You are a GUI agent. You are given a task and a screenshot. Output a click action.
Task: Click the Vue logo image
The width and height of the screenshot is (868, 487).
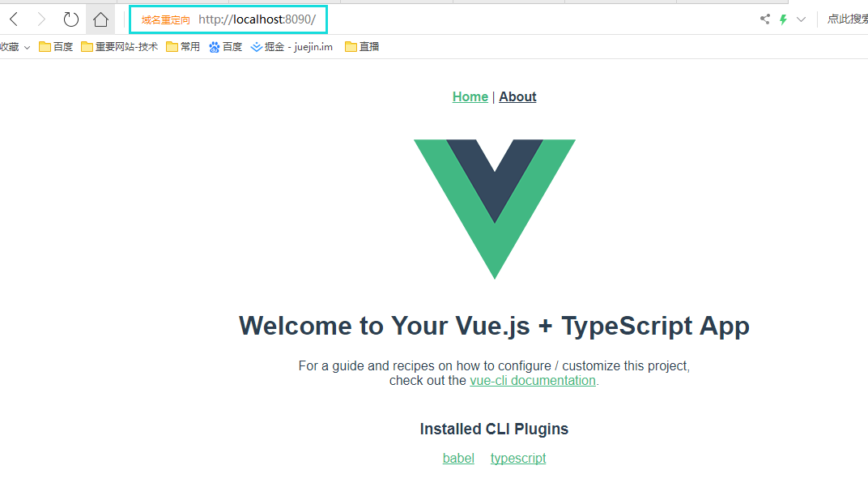click(x=495, y=209)
